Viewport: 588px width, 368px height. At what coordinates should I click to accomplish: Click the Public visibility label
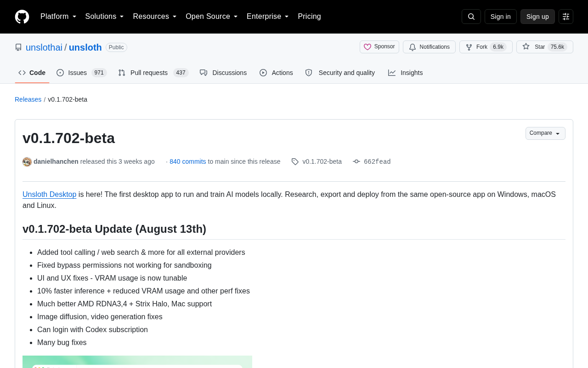click(116, 47)
